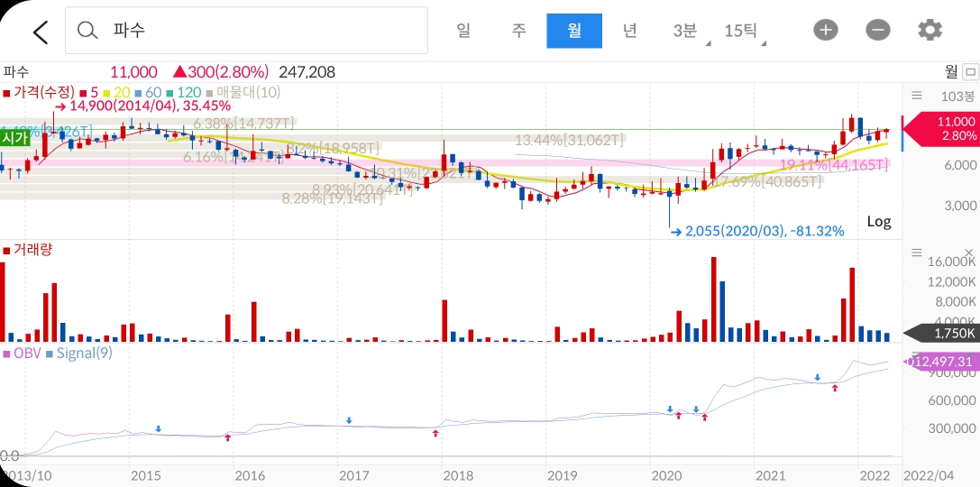
Task: Click the stock name 파수 in header
Action: pyautogui.click(x=16, y=72)
